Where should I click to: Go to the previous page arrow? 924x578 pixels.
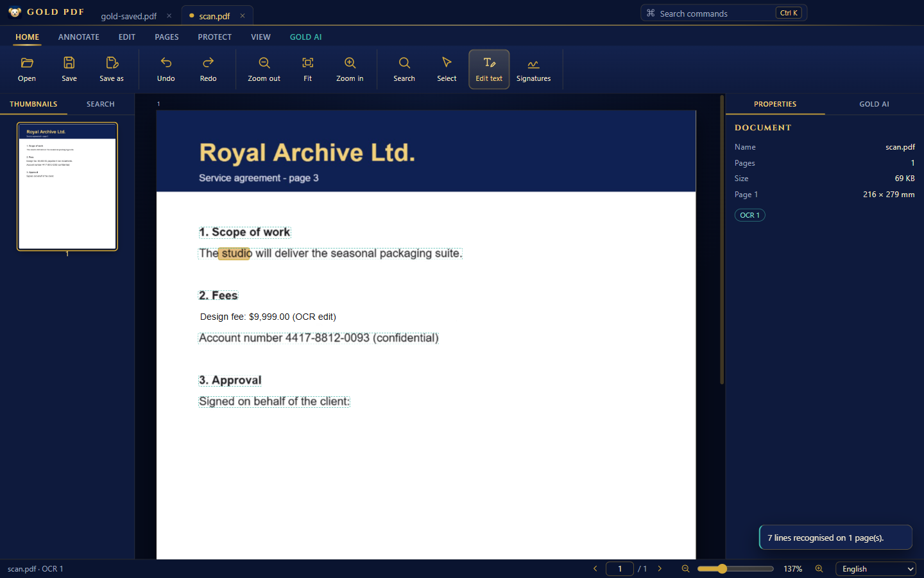[595, 569]
